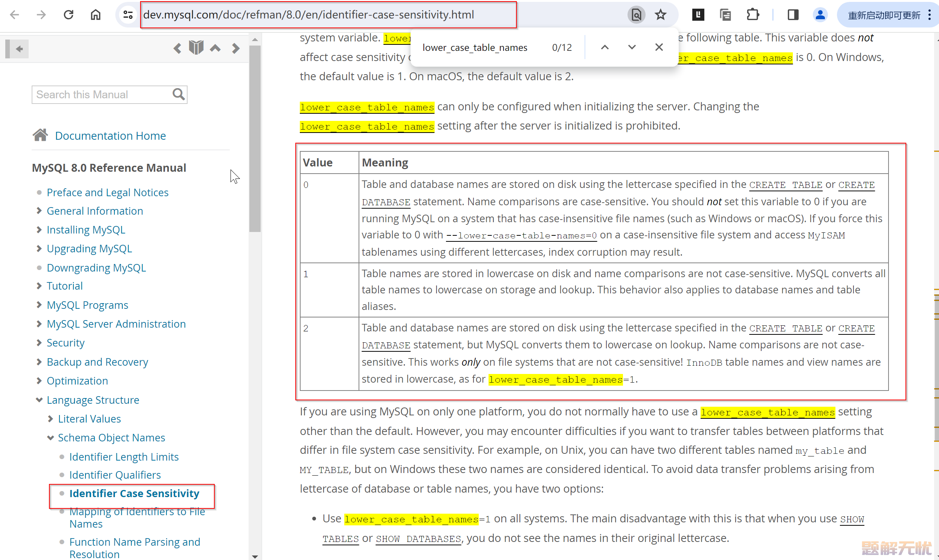Collapse Schema Object Names subsection
This screenshot has height=560, width=939.
point(50,437)
